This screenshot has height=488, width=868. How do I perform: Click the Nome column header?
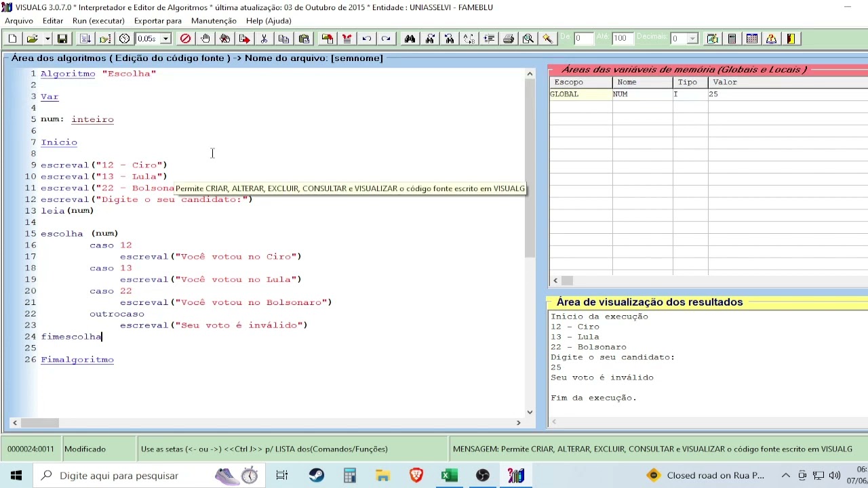point(643,82)
